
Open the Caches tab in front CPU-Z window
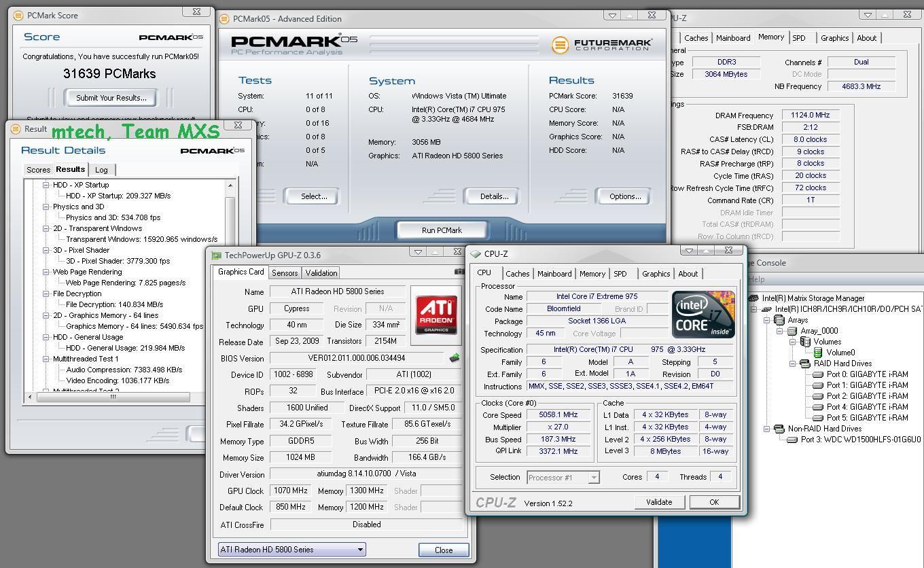517,274
